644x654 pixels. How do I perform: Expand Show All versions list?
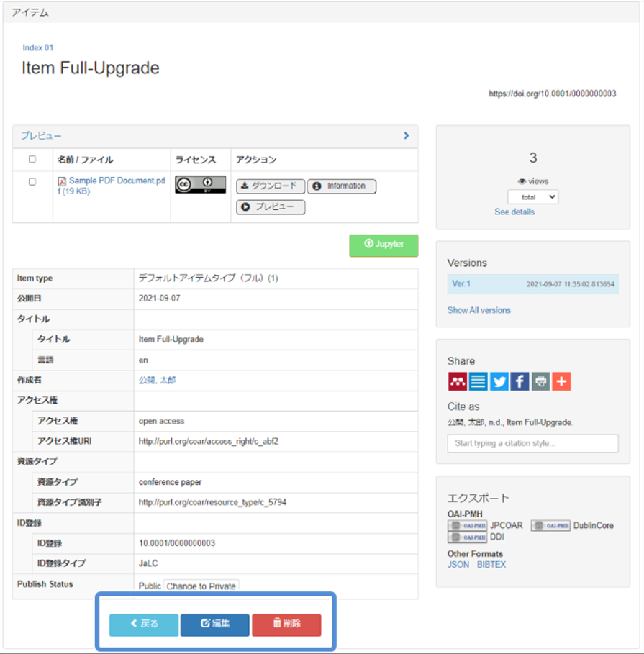[479, 310]
